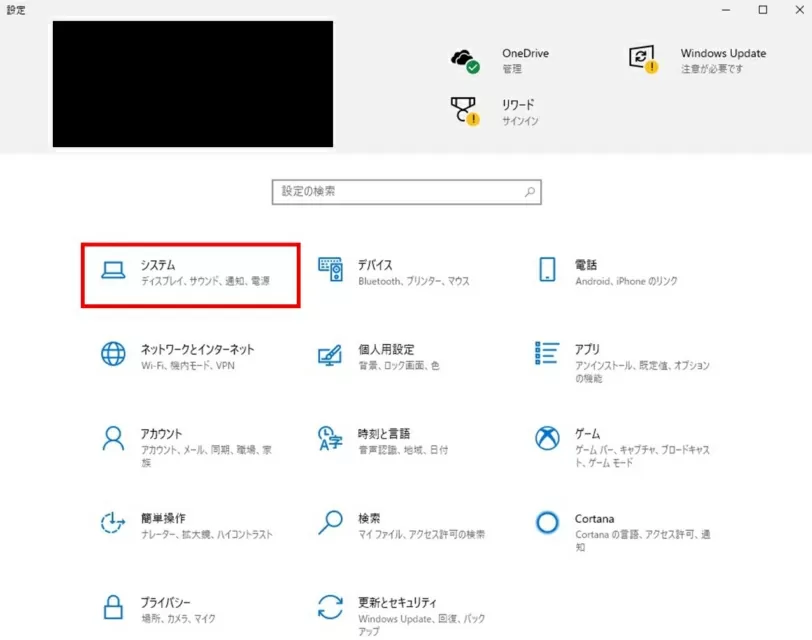This screenshot has height=640, width=812.
Task: Open 簡単操作 title text
Action: point(163,518)
